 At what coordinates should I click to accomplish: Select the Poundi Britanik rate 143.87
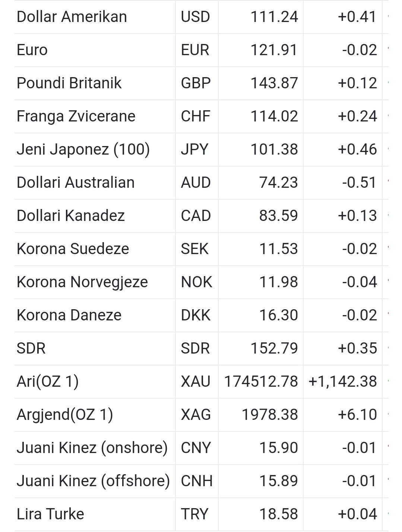(274, 83)
